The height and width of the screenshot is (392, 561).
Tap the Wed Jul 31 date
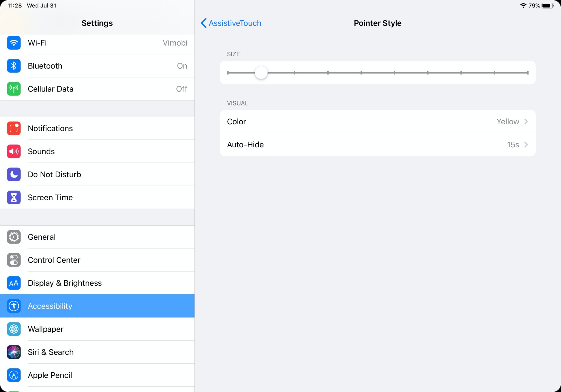coord(41,5)
